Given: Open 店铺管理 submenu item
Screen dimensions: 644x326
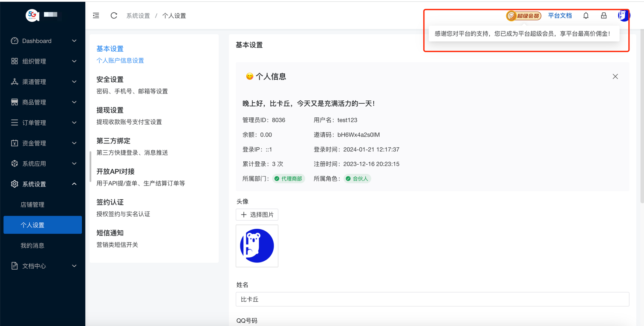Looking at the screenshot, I should click(x=33, y=204).
